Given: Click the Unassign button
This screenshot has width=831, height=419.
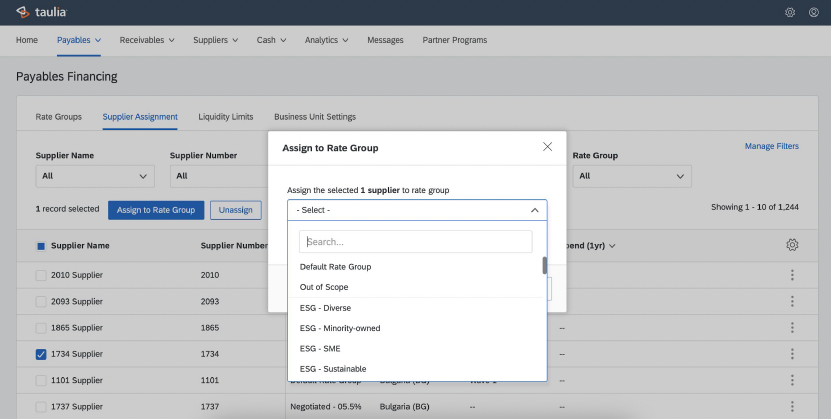Looking at the screenshot, I should [235, 210].
